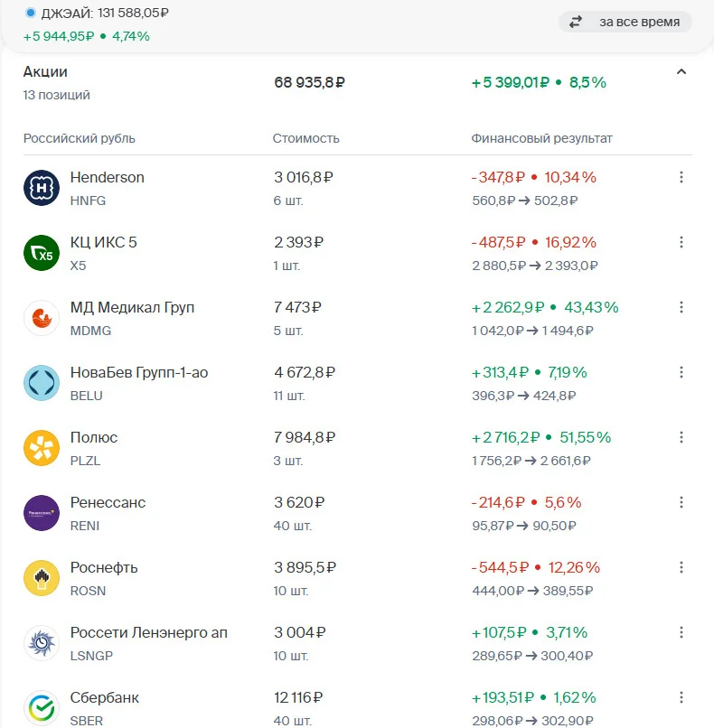Click КЦ ИКС 5 loss -487,5₽
The image size is (714, 728).
[499, 242]
